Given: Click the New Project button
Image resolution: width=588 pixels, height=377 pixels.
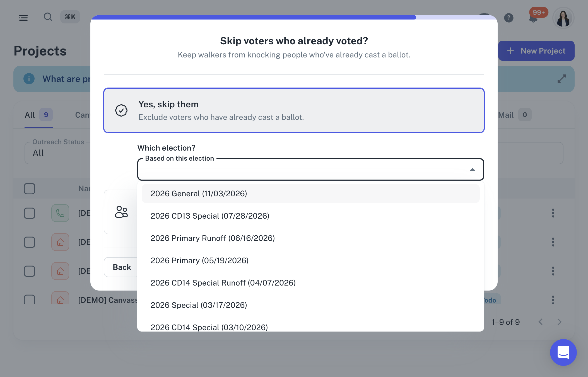Looking at the screenshot, I should click(x=536, y=51).
